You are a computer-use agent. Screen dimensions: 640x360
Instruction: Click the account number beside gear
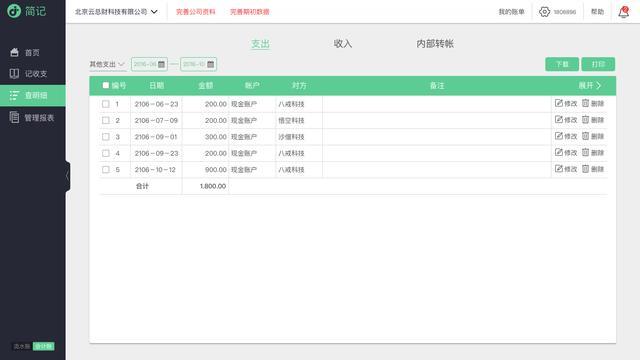point(565,12)
